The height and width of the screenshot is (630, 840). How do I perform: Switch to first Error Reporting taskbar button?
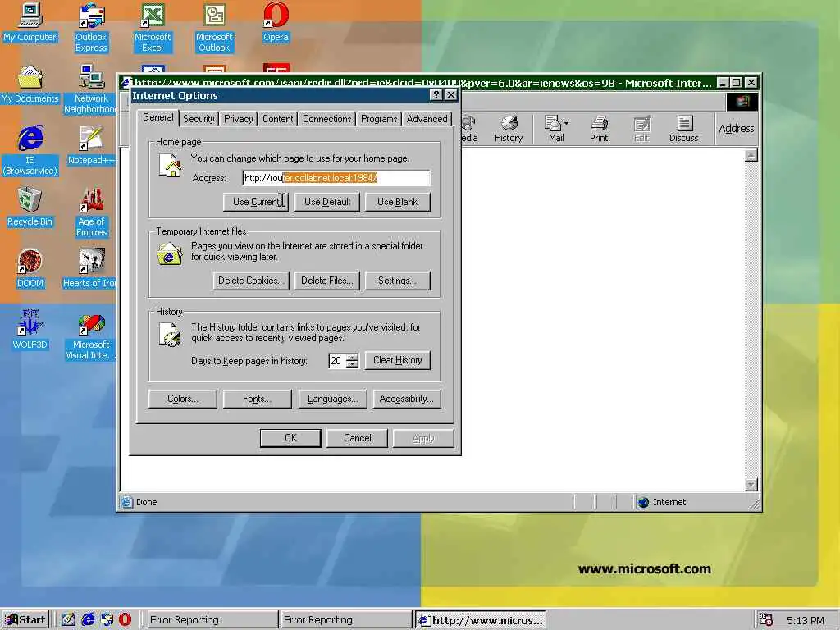pyautogui.click(x=211, y=620)
